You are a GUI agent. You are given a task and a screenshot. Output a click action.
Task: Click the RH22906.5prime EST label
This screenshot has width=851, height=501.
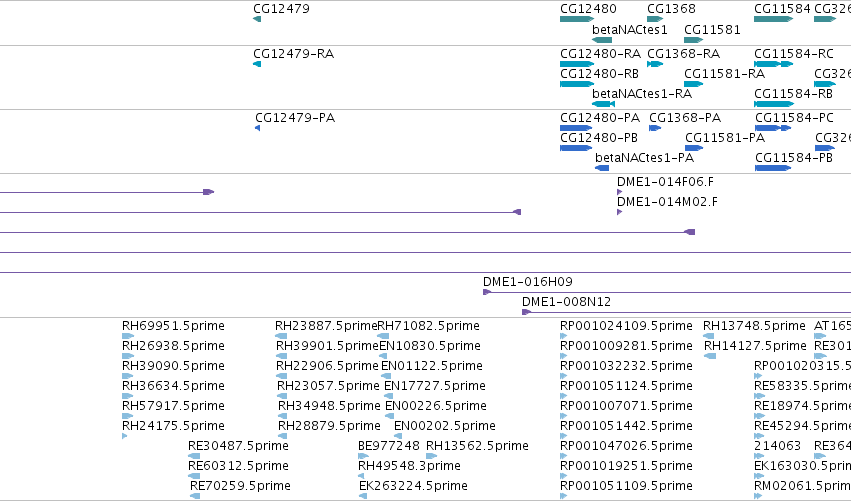327,366
